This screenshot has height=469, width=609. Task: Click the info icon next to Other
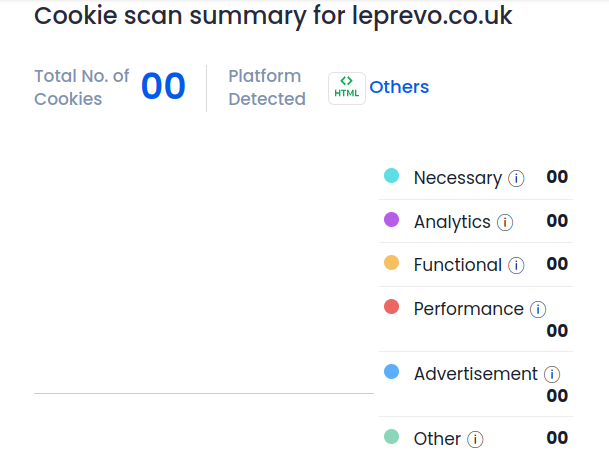point(475,440)
